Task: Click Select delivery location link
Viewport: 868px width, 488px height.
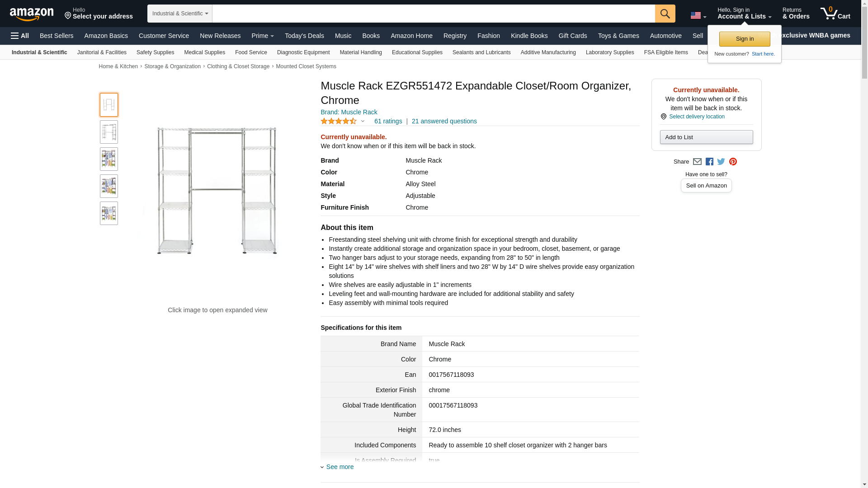Action: [x=696, y=117]
